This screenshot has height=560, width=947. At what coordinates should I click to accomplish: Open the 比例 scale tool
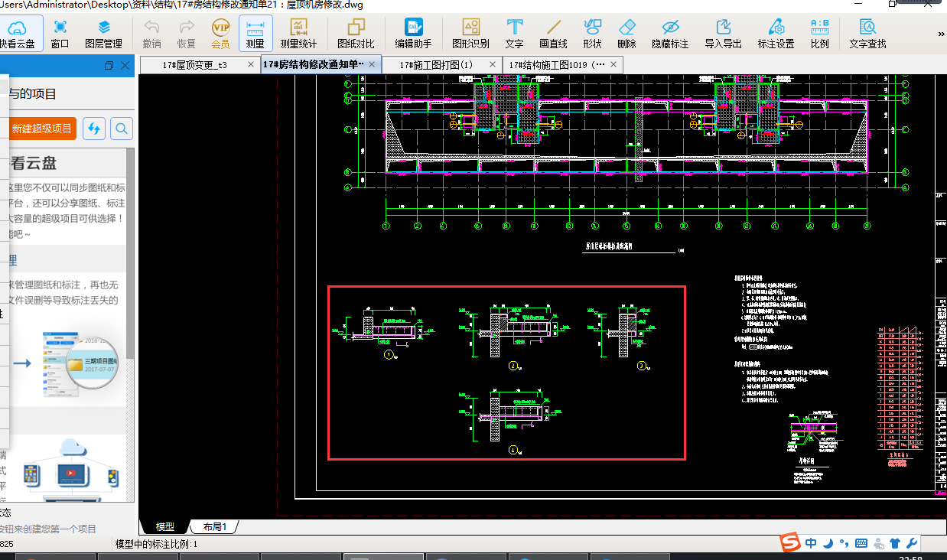(819, 34)
